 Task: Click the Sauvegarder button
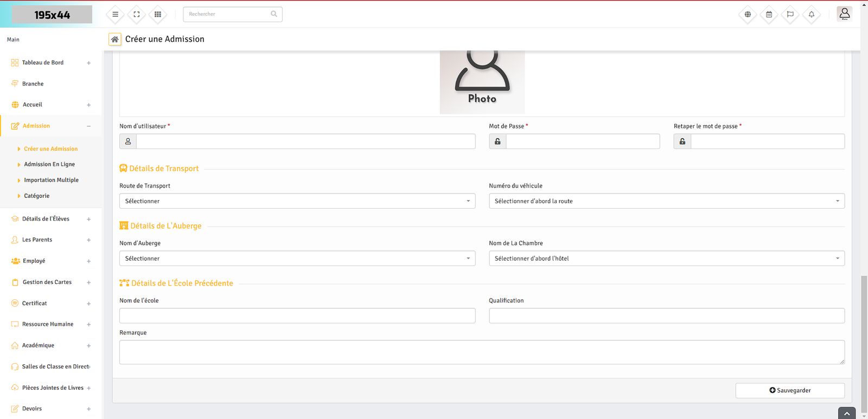(x=789, y=390)
